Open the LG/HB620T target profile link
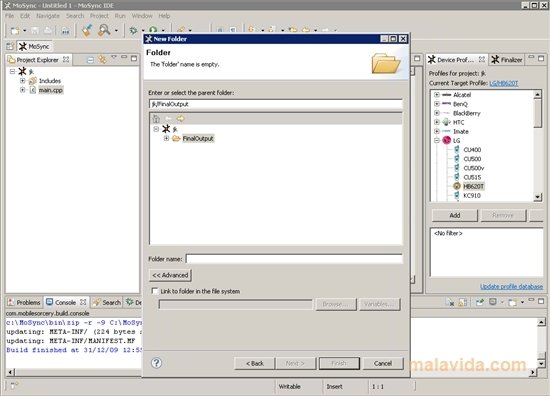550x396 pixels. pos(504,83)
